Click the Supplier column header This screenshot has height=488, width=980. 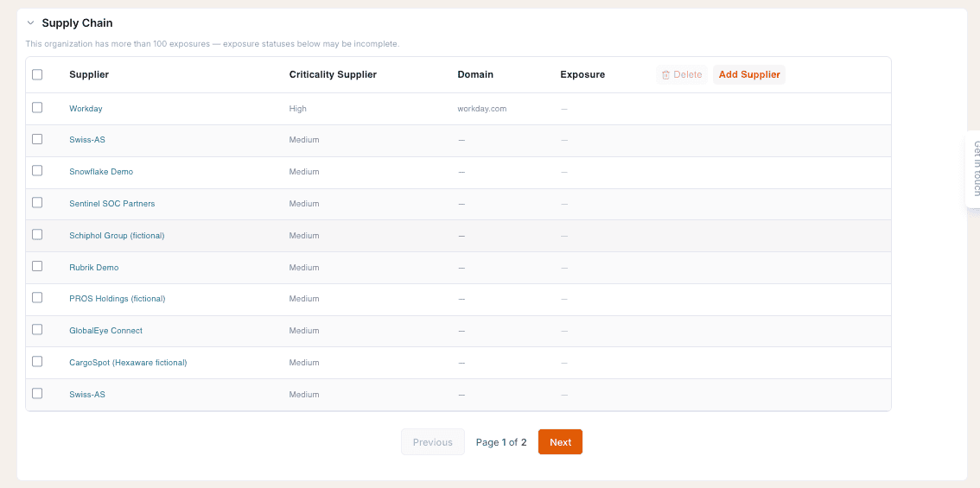pos(89,74)
